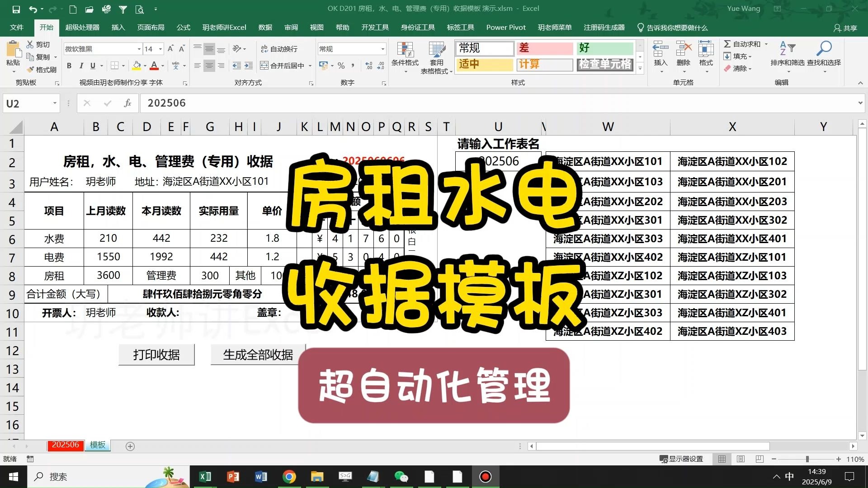
Task: Toggle italic formatting
Action: (81, 66)
